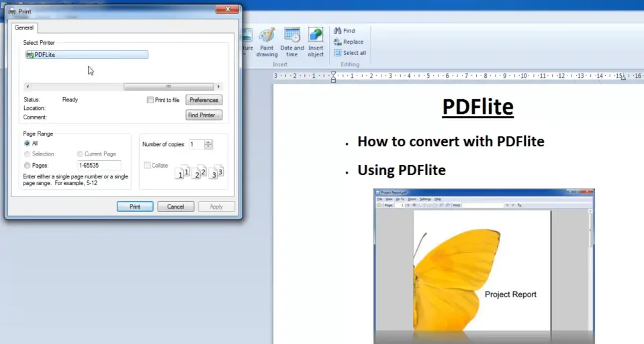
Task: Click the left indent marker on ruler
Action: click(334, 76)
